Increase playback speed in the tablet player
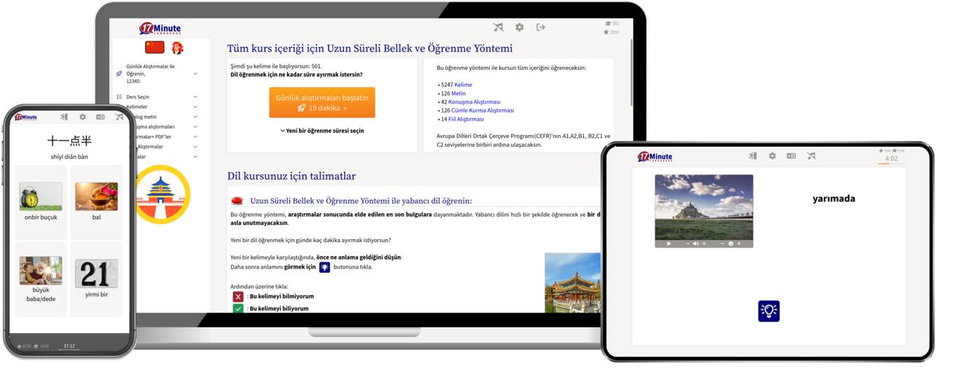This screenshot has height=372, width=980. click(738, 243)
